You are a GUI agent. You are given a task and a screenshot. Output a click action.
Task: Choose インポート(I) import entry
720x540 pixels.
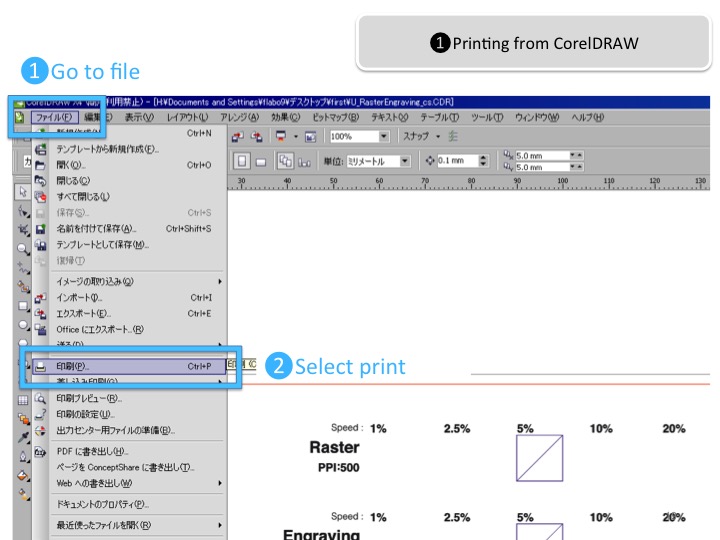129,298
